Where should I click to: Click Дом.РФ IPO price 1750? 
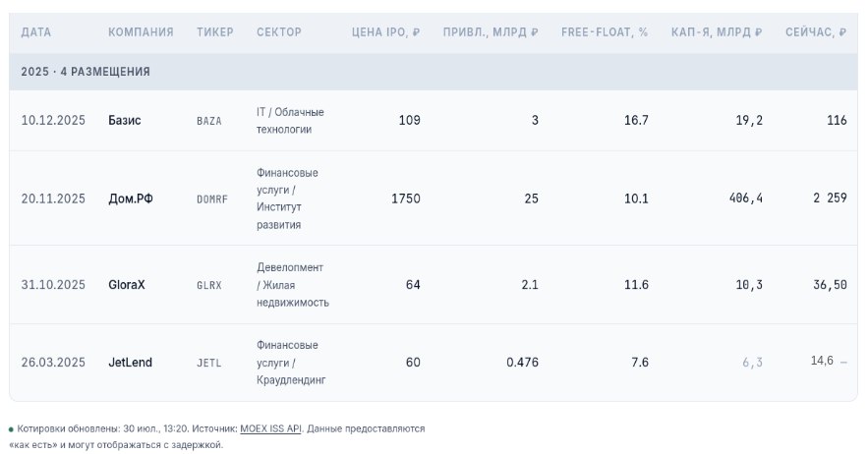click(406, 199)
